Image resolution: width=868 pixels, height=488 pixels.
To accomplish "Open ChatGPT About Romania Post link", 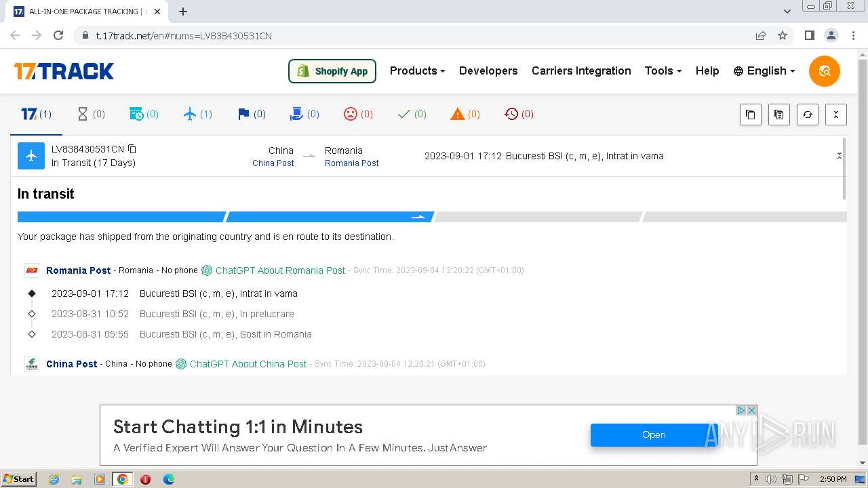I will tap(273, 270).
